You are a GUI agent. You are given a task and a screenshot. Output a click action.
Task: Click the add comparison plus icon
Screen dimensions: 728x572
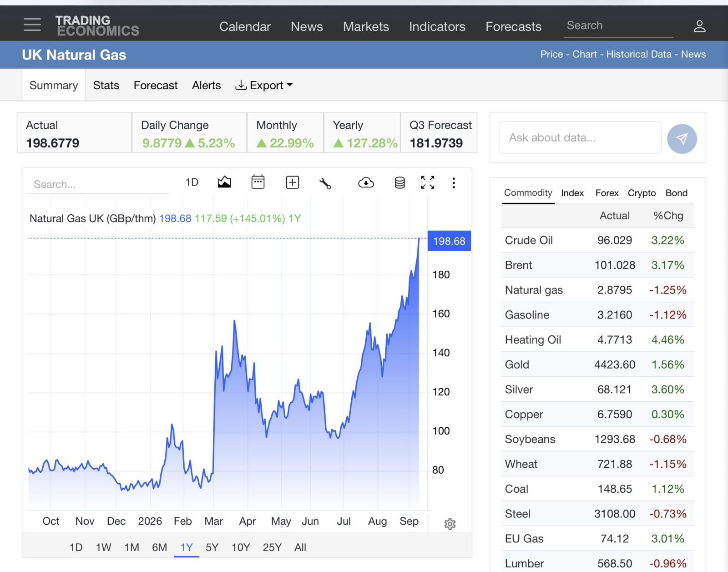pos(293,182)
